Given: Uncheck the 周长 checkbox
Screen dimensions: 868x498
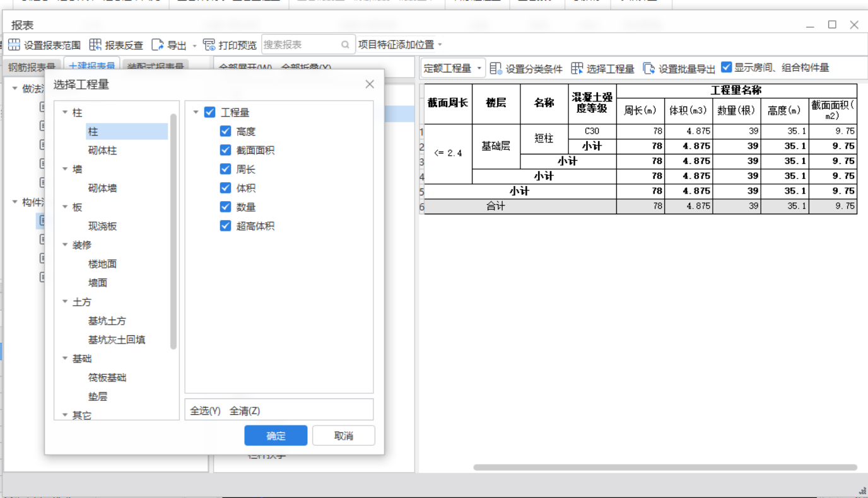Looking at the screenshot, I should pyautogui.click(x=225, y=169).
